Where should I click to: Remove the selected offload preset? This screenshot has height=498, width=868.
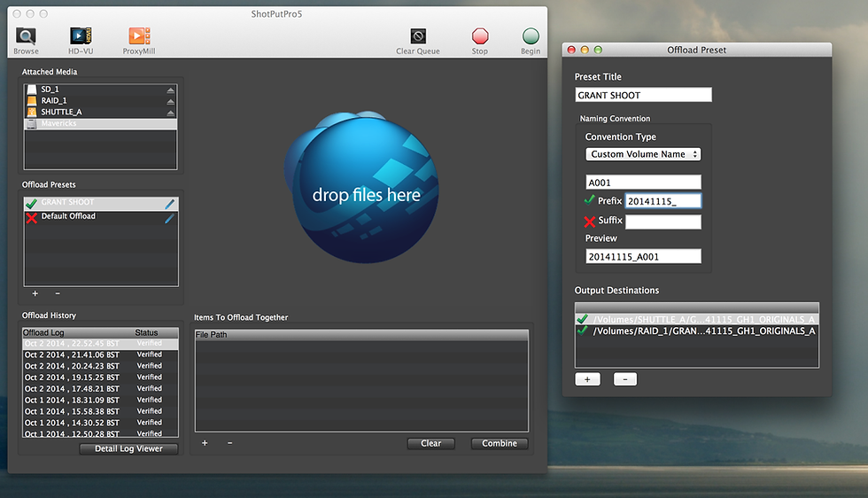[x=58, y=293]
